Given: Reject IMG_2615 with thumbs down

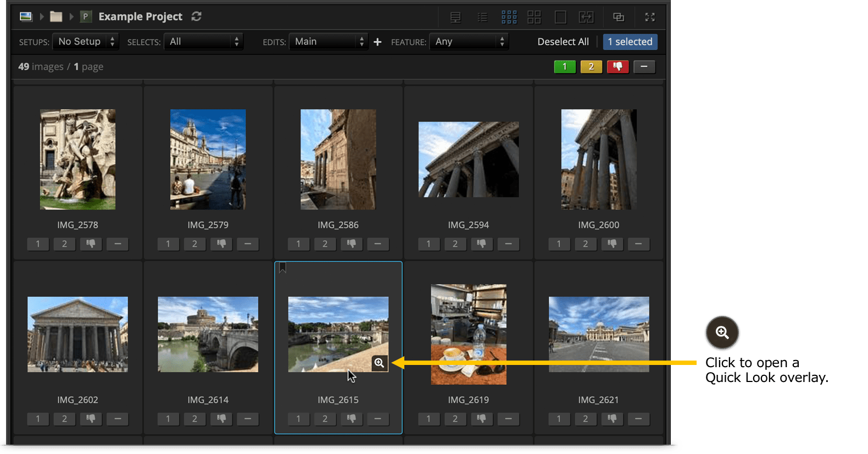Looking at the screenshot, I should click(x=352, y=419).
